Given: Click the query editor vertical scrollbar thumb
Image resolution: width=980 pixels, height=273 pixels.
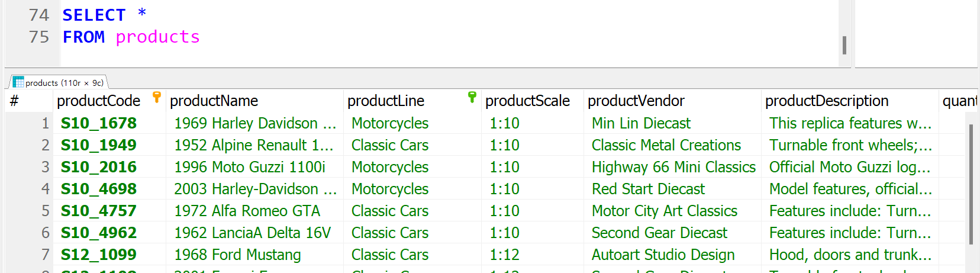Looking at the screenshot, I should [844, 45].
